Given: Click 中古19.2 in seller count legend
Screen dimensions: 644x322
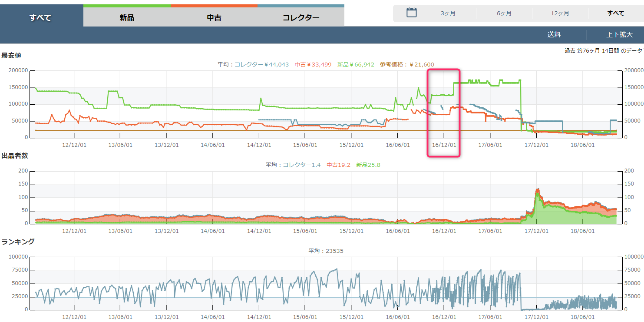Looking at the screenshot, I should pyautogui.click(x=338, y=165).
